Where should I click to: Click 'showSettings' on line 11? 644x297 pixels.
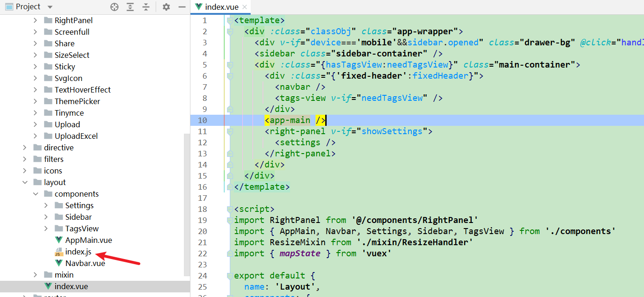coord(392,131)
